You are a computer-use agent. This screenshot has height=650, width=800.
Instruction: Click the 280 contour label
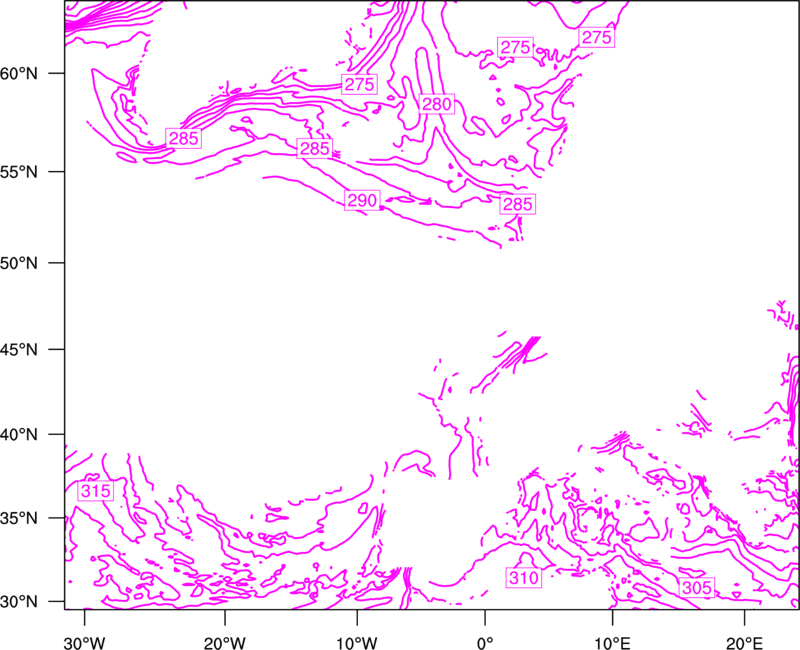coord(437,104)
